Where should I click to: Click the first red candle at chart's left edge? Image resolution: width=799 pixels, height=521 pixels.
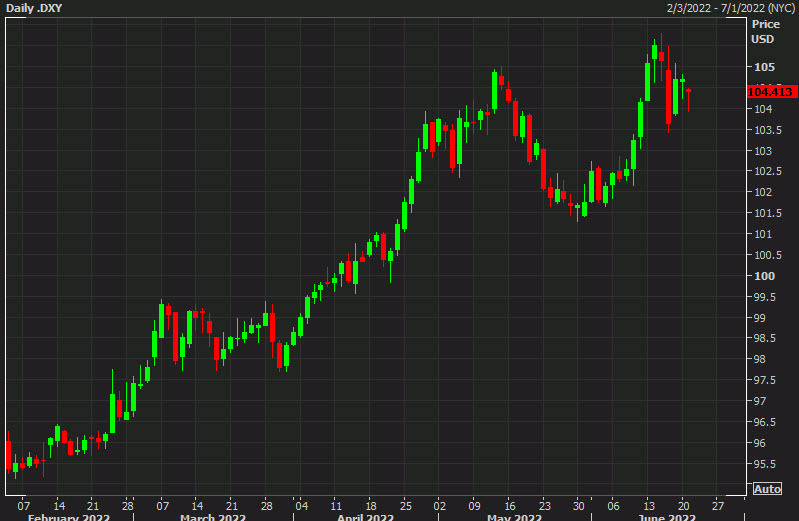click(x=8, y=453)
